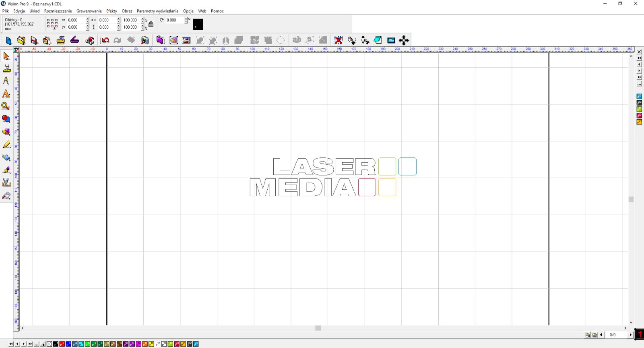Click the monitor with magnifier preview icon
The height and width of the screenshot is (348, 644).
tap(145, 40)
